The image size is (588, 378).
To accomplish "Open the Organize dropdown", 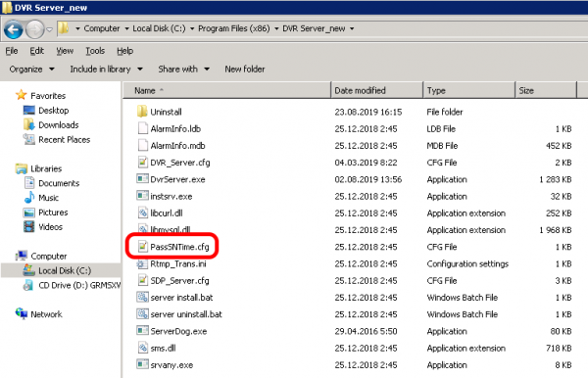I will [x=32, y=70].
